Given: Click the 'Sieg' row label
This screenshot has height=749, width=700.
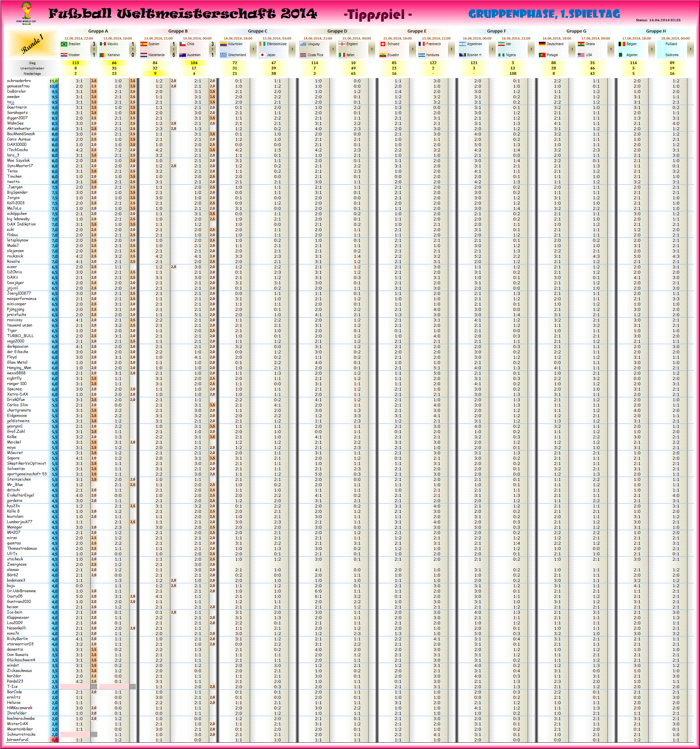Looking at the screenshot, I should [x=33, y=63].
